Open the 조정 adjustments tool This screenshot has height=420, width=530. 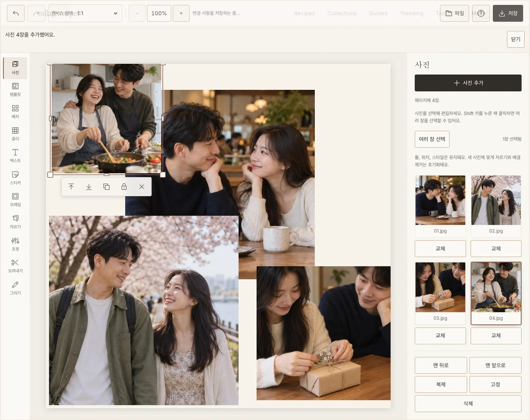15,244
